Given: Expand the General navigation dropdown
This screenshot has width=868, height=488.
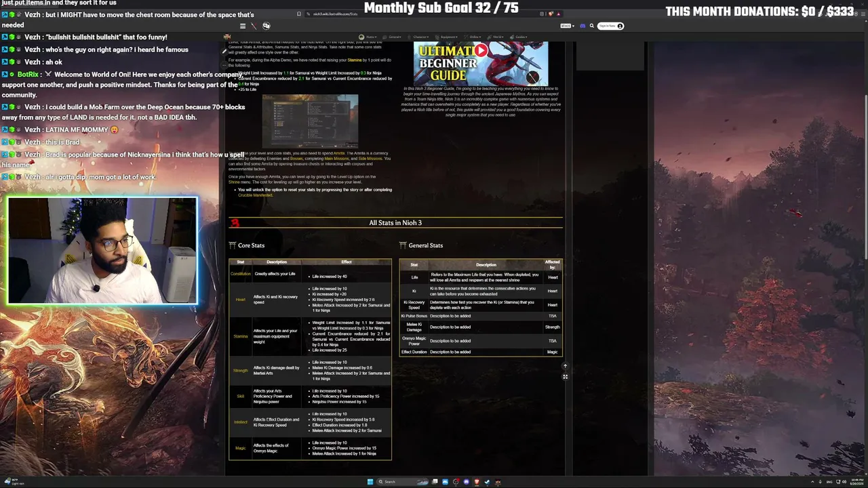Looking at the screenshot, I should pyautogui.click(x=393, y=37).
